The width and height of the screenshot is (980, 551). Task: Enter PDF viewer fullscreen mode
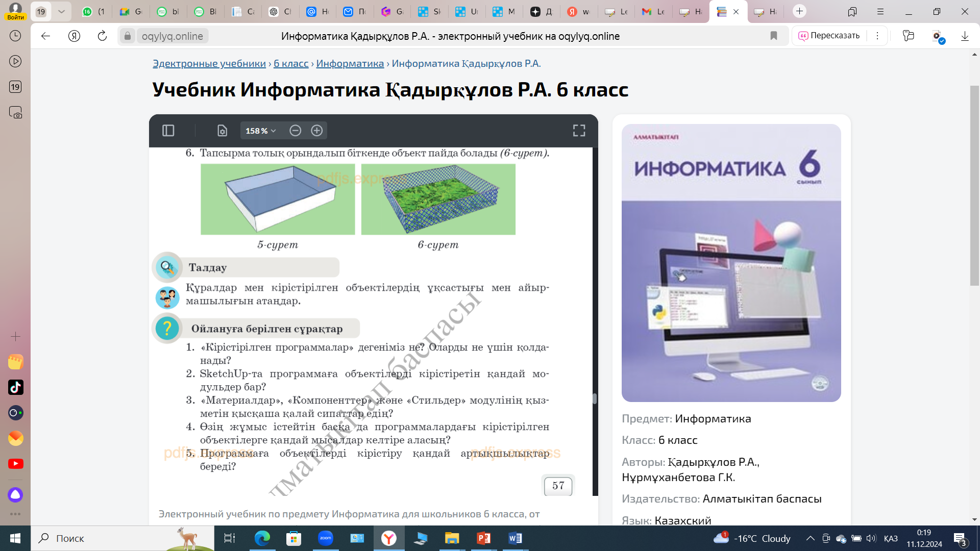tap(579, 131)
